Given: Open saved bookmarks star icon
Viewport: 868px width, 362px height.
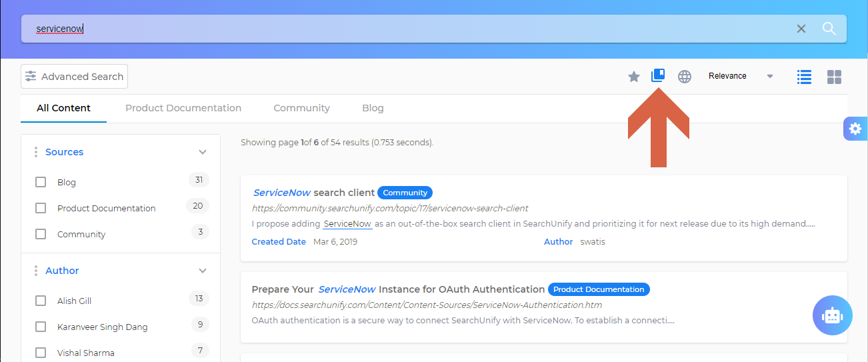Looking at the screenshot, I should [x=634, y=77].
